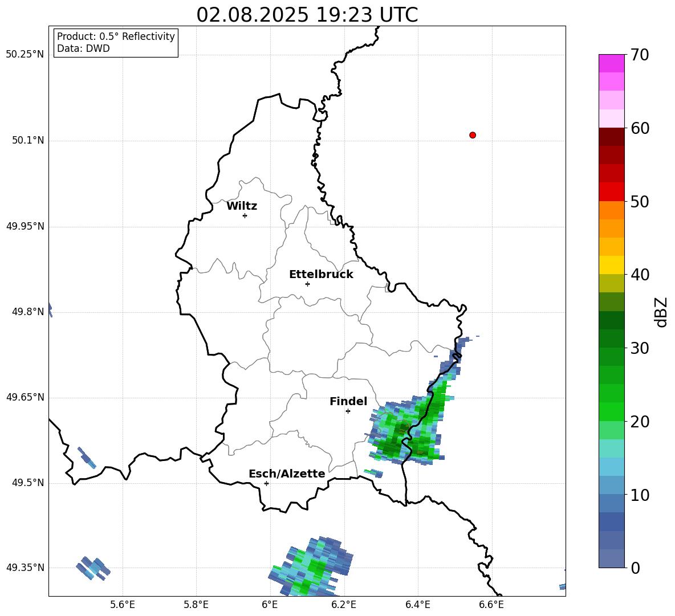Click the 49.8°N latitude label
This screenshot has width=675, height=616.
pos(28,312)
